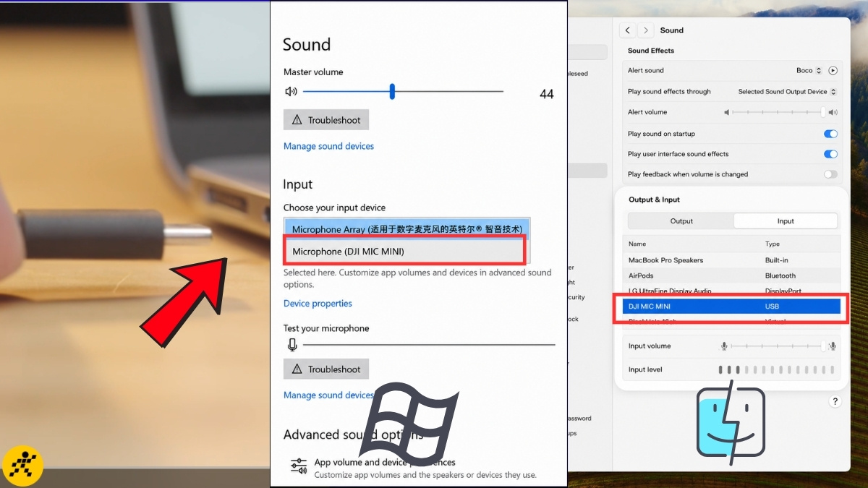Select the LG UltraFine Display Audio row
This screenshot has width=868, height=488.
click(x=731, y=291)
